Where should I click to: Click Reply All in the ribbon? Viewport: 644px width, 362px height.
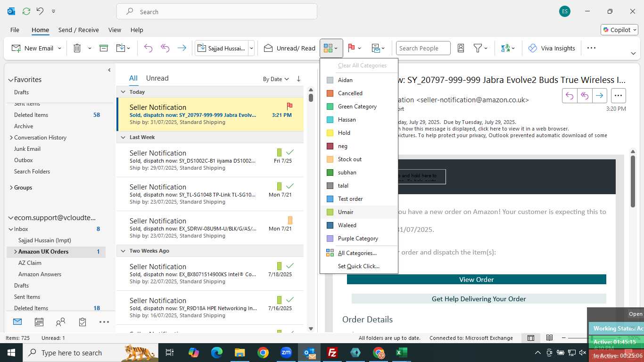(165, 48)
